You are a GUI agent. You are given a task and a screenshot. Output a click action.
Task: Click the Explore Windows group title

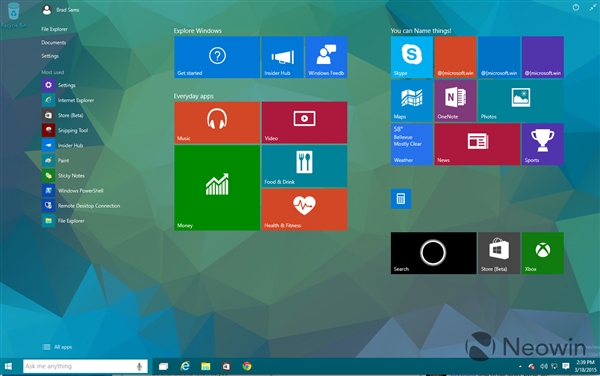pyautogui.click(x=197, y=31)
